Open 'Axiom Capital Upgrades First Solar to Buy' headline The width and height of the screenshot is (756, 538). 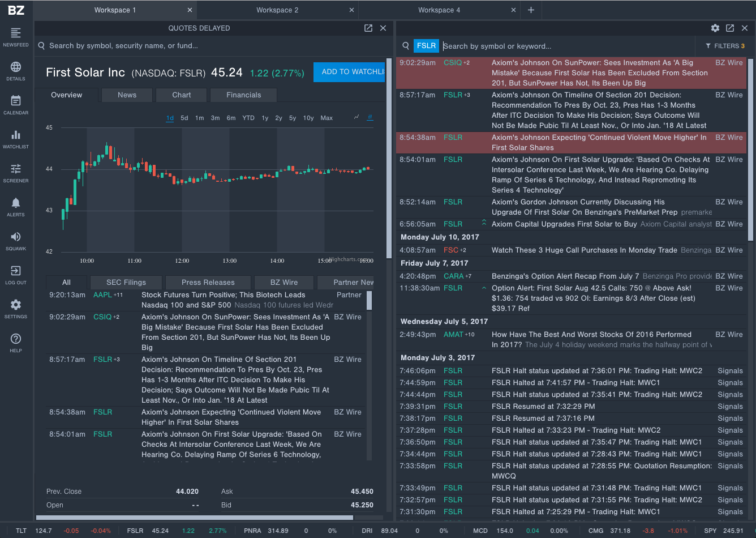click(x=564, y=224)
